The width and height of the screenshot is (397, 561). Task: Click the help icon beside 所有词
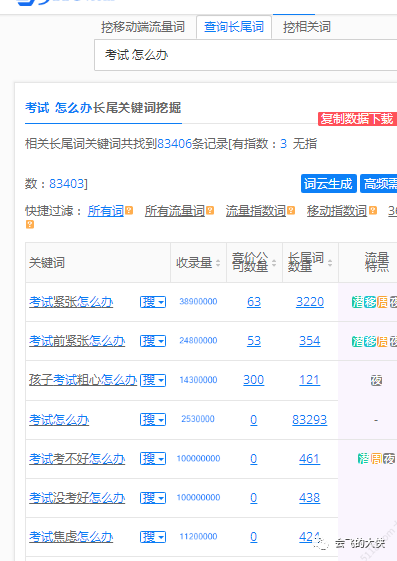tap(129, 210)
